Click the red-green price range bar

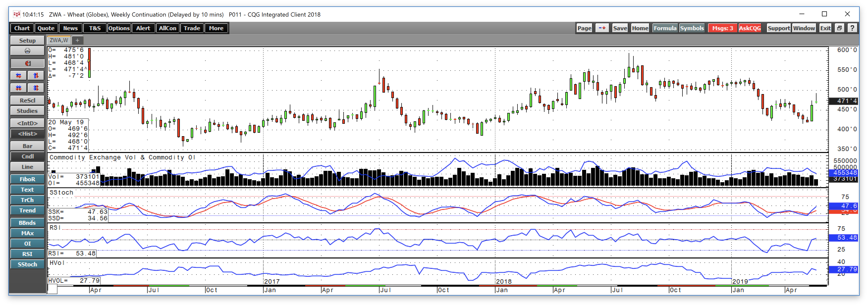tap(89, 63)
